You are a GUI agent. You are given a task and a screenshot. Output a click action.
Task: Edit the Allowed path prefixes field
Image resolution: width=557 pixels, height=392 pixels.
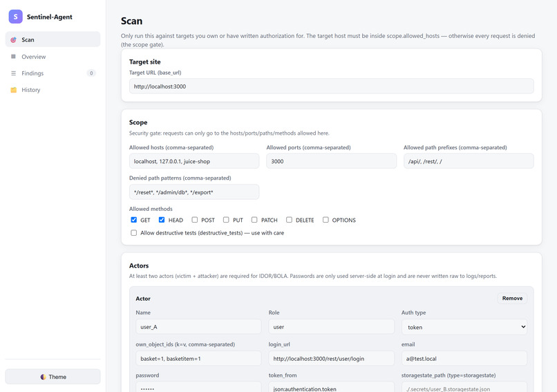pyautogui.click(x=469, y=161)
